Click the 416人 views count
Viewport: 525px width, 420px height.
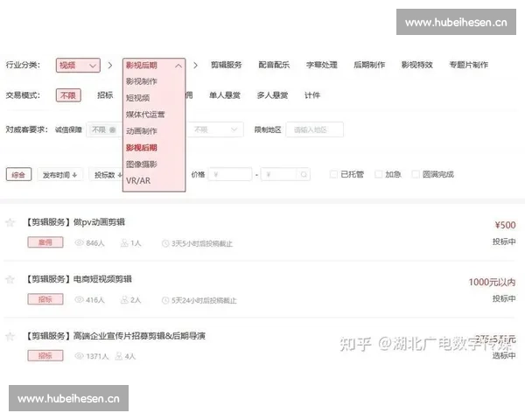(x=95, y=300)
